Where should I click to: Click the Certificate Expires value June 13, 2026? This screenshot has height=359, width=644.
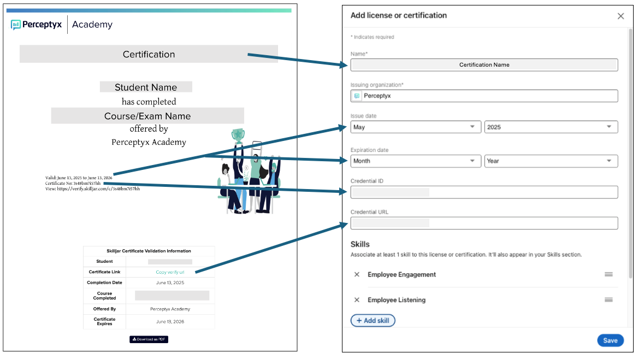pyautogui.click(x=170, y=322)
